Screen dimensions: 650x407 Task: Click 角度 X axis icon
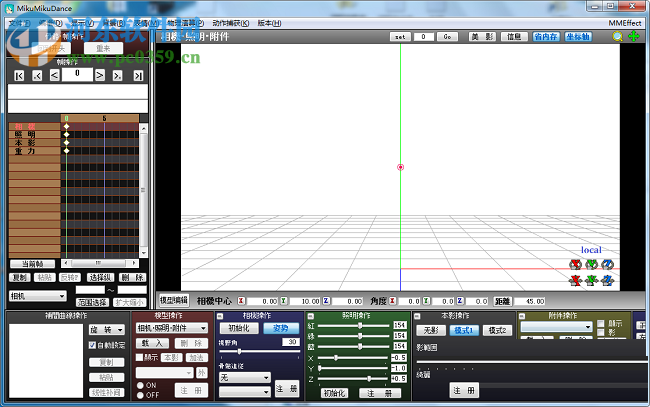point(392,301)
